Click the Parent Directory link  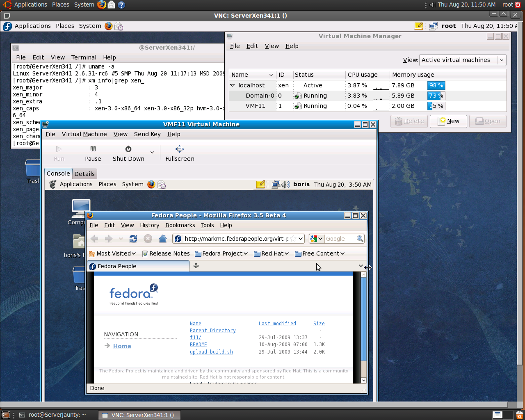pyautogui.click(x=212, y=331)
